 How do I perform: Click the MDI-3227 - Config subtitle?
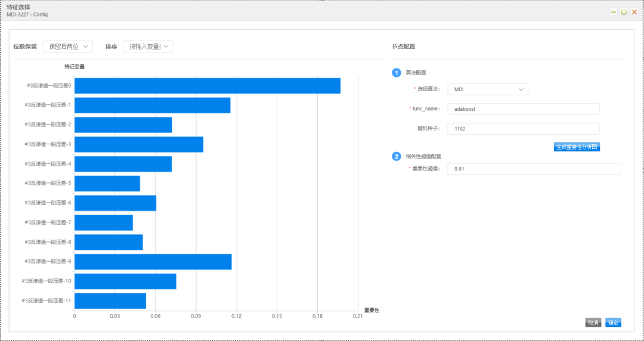point(27,15)
